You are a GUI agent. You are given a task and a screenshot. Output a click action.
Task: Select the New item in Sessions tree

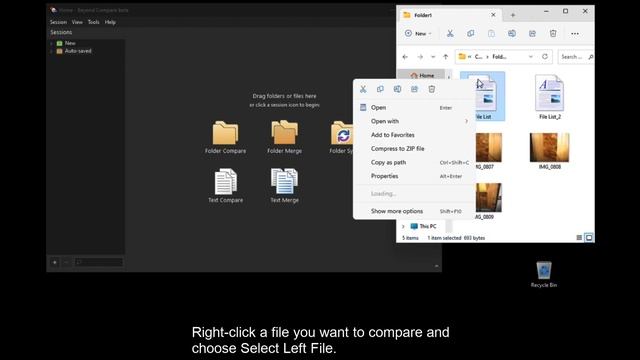[70, 43]
